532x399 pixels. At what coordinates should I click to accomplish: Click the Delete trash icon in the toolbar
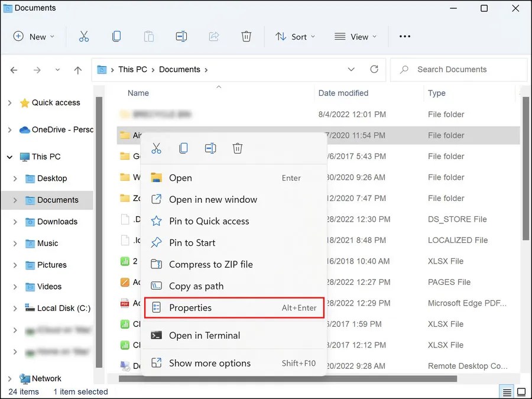point(246,36)
